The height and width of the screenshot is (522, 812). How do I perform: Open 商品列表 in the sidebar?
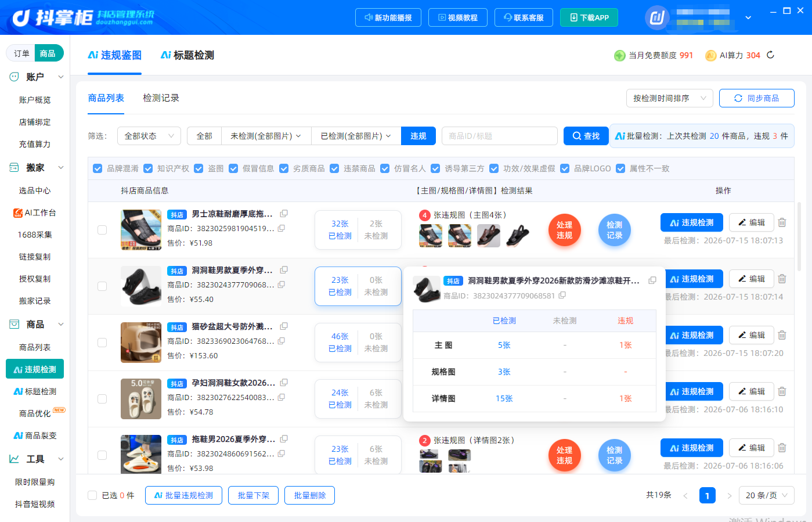click(x=35, y=347)
